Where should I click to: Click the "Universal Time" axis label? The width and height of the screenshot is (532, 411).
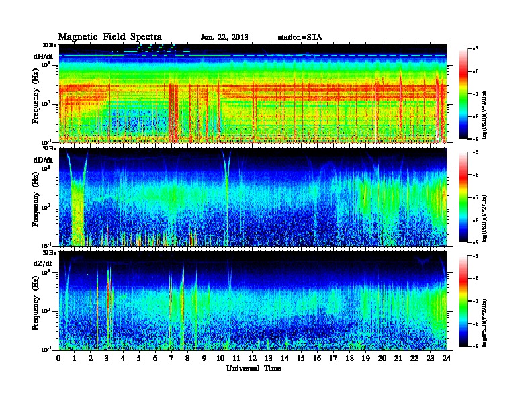coord(253,368)
